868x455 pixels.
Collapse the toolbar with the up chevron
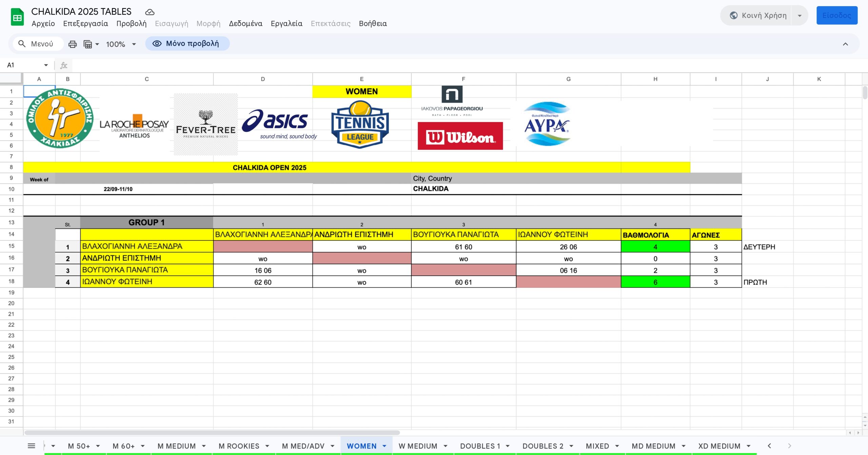(845, 44)
